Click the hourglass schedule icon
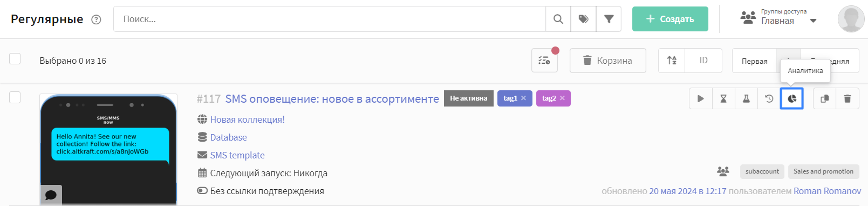Image resolution: width=868 pixels, height=206 pixels. tap(723, 98)
